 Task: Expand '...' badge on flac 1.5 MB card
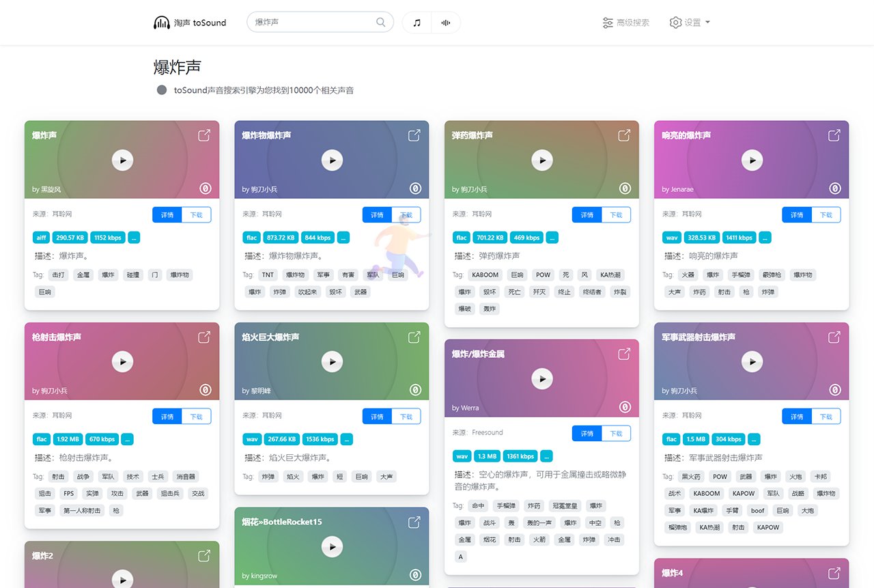pos(754,439)
